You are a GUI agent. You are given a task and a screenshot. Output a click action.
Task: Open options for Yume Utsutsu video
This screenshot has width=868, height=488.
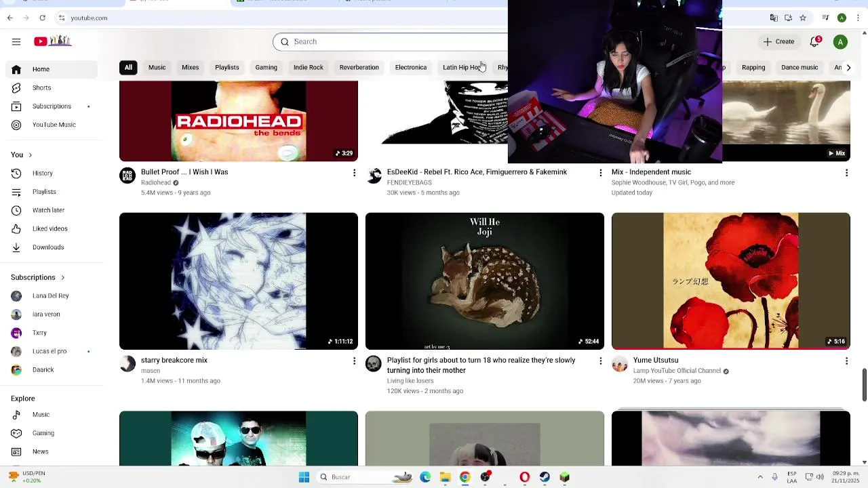[x=846, y=361]
